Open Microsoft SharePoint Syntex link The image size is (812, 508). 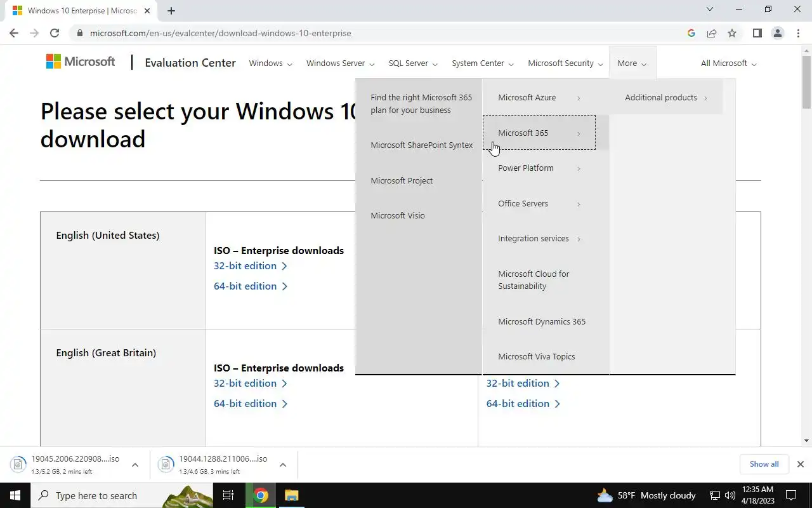[422, 145]
